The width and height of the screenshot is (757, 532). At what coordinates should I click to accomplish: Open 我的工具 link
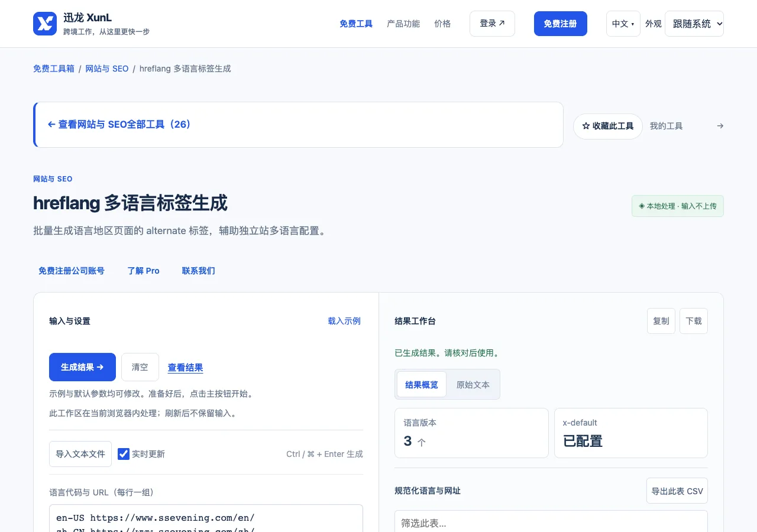pos(667,126)
